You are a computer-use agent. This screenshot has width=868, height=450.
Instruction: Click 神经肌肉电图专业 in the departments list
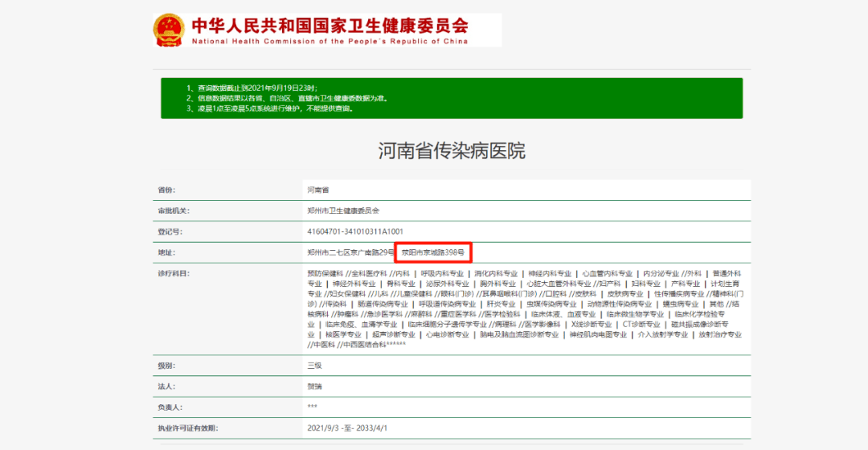[598, 335]
